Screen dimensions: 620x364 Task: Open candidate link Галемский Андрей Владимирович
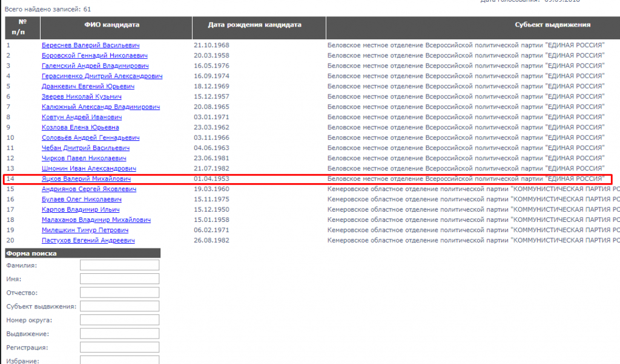click(x=95, y=66)
